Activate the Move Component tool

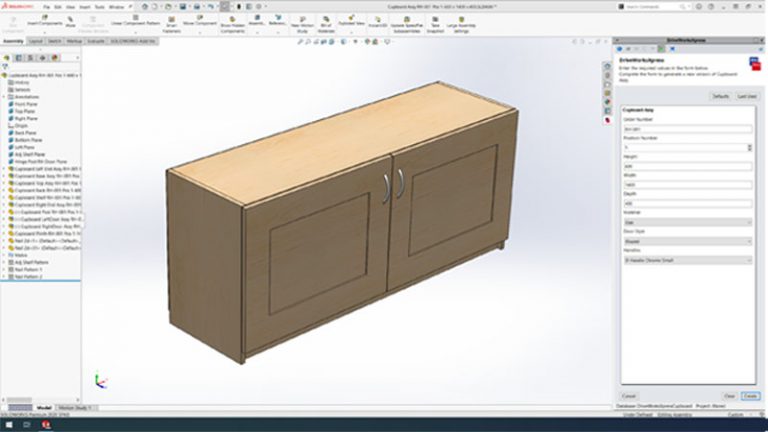point(200,21)
